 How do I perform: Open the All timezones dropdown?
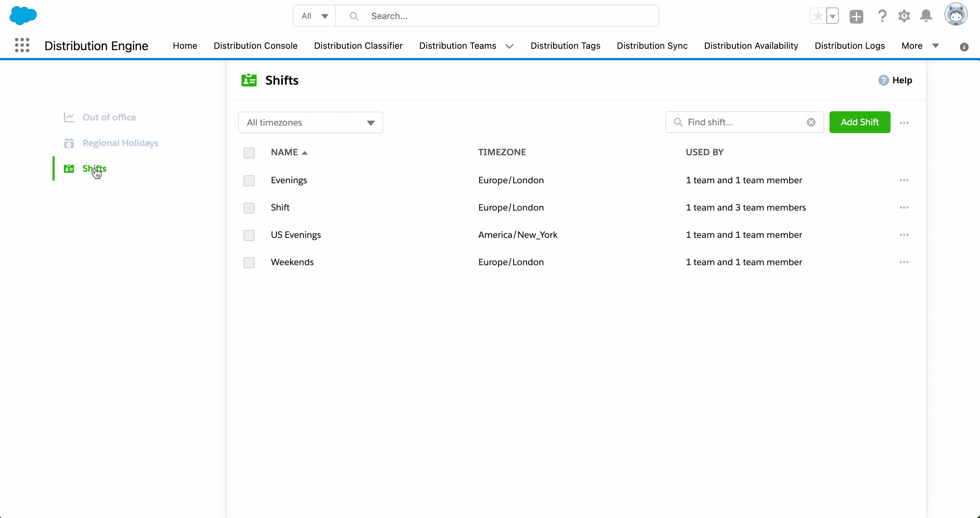point(311,123)
